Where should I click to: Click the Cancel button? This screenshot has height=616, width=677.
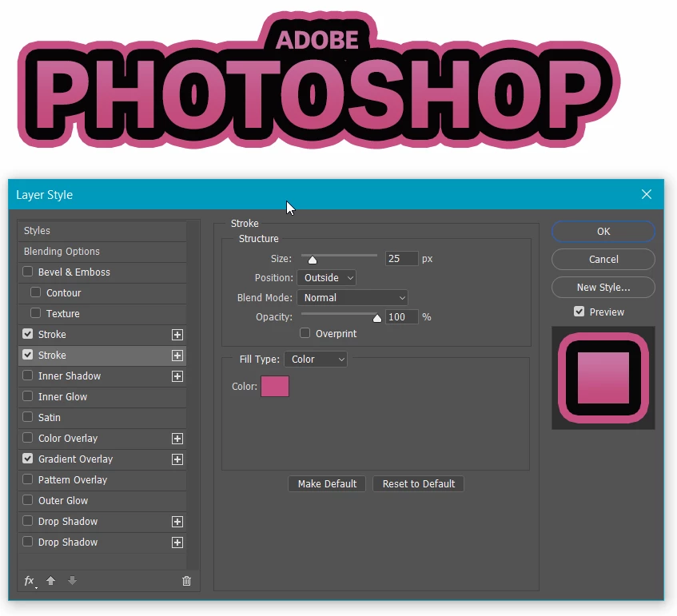coord(603,259)
